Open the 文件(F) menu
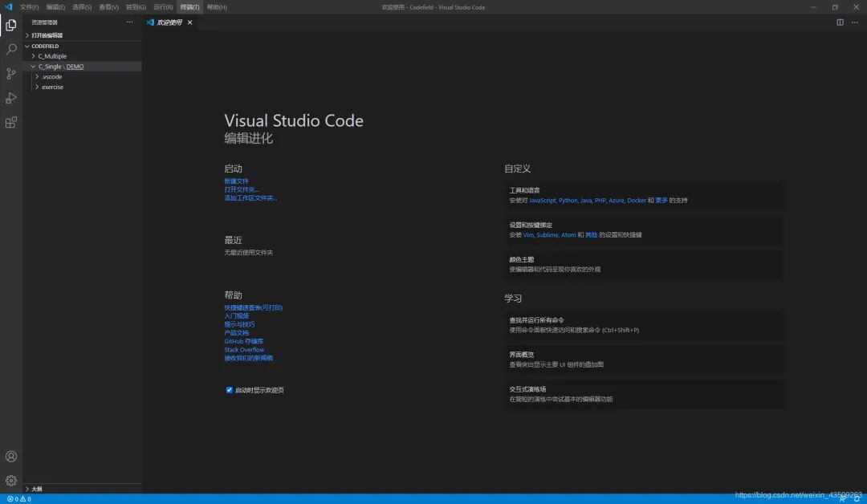 30,7
